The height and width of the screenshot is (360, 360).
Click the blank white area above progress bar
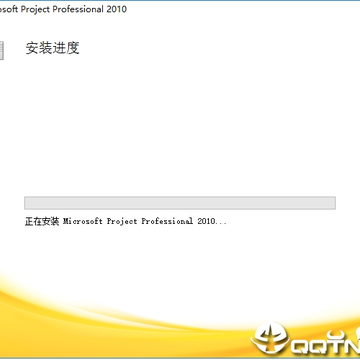pyautogui.click(x=180, y=127)
